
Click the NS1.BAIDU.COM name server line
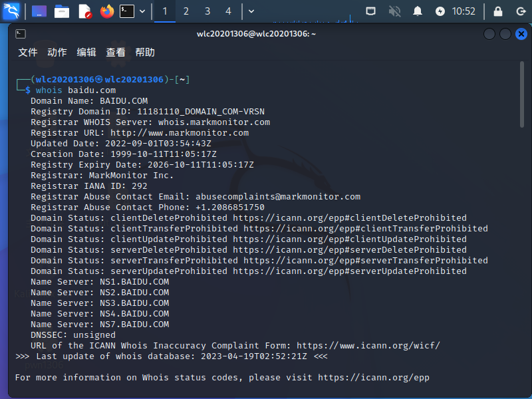(100, 281)
